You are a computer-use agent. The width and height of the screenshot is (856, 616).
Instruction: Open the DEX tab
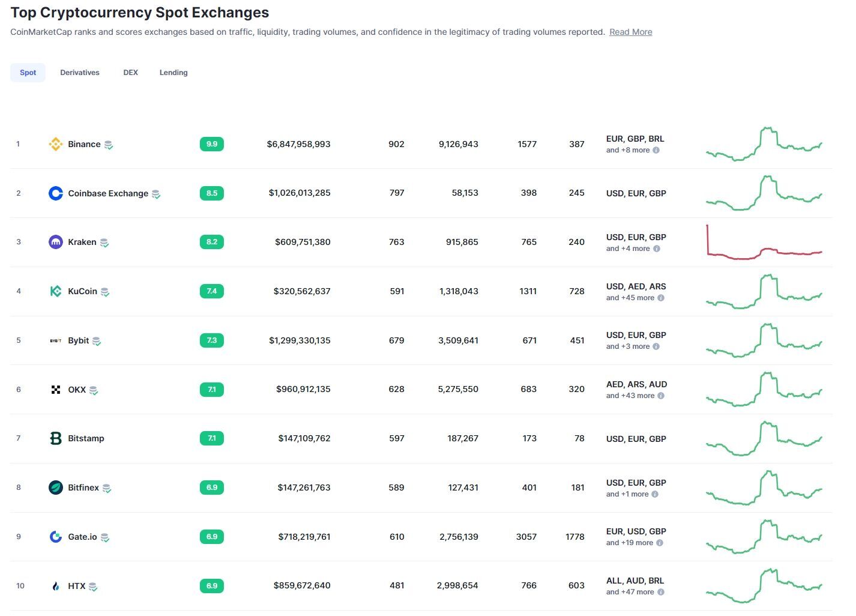tap(130, 73)
